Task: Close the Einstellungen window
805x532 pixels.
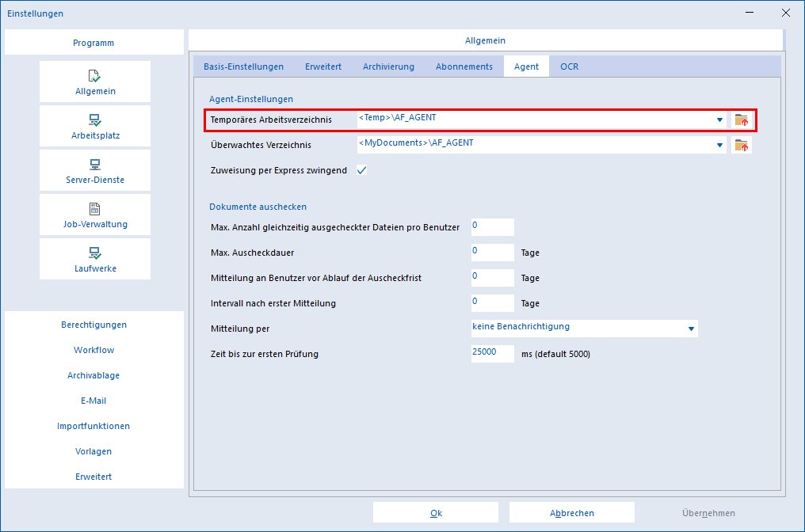Action: [785, 13]
